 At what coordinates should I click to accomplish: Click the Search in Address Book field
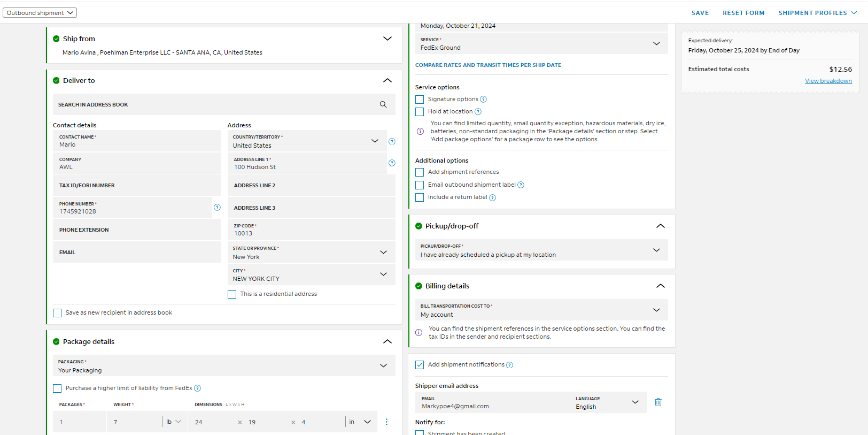tap(224, 104)
